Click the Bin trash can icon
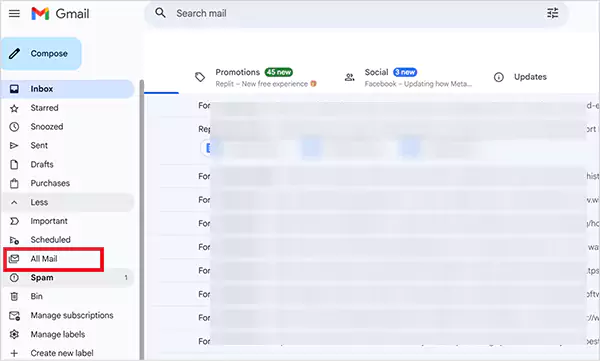Viewport: 600px width, 361px height. (x=14, y=297)
